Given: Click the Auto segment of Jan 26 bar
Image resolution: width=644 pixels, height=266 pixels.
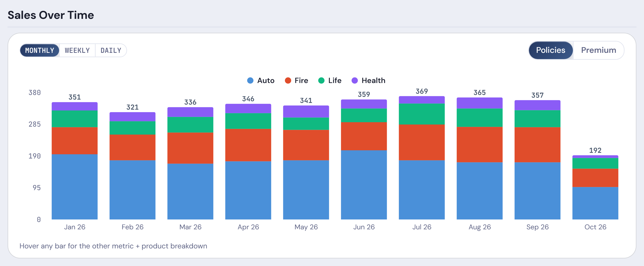Looking at the screenshot, I should point(74,187).
